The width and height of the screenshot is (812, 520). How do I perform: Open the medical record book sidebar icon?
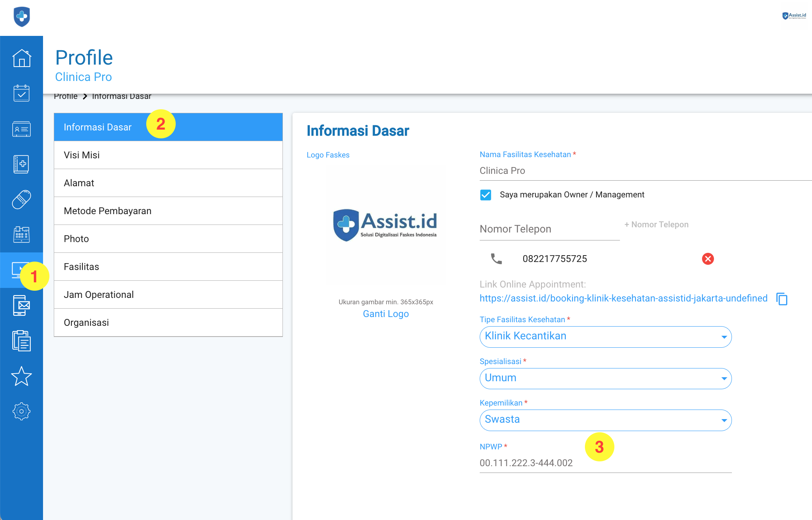(22, 164)
